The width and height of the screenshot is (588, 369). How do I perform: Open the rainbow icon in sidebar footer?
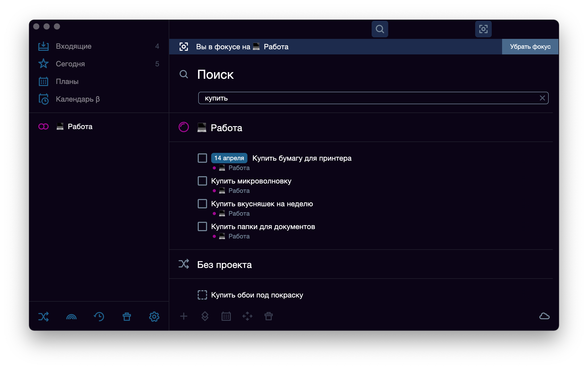pos(71,316)
